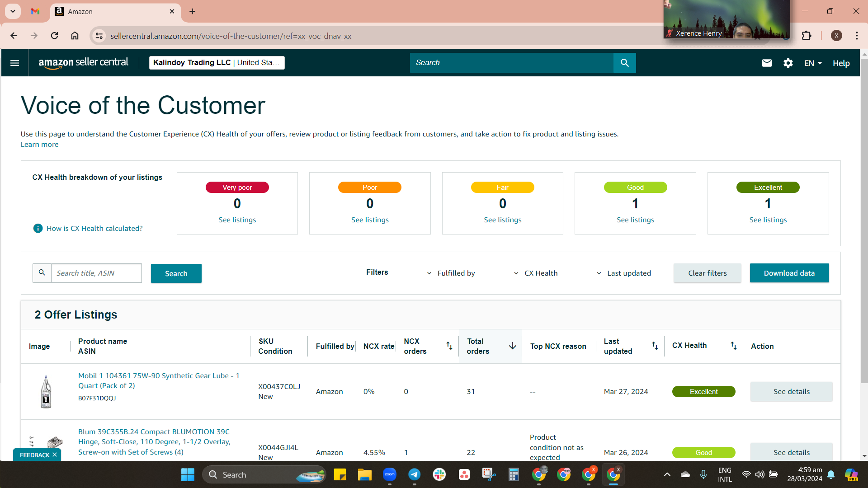Open File Explorer from the taskbar
The width and height of the screenshot is (868, 488).
(365, 475)
